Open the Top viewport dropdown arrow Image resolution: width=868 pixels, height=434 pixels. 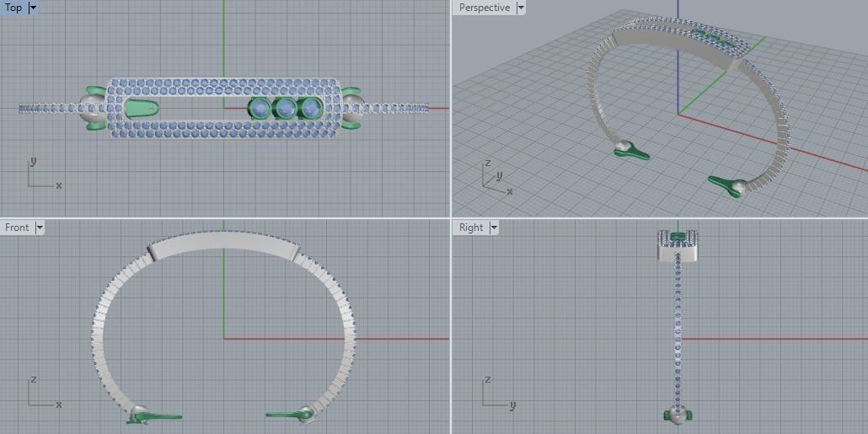pos(33,8)
